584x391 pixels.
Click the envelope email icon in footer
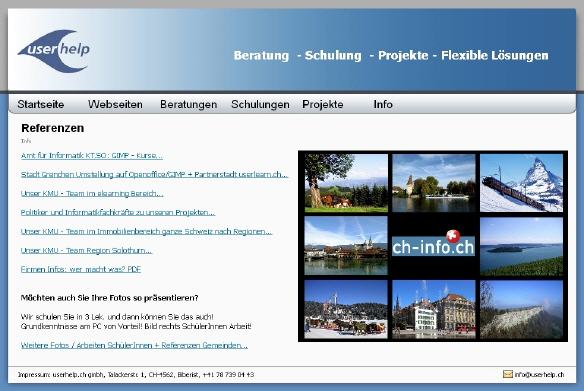(x=508, y=374)
